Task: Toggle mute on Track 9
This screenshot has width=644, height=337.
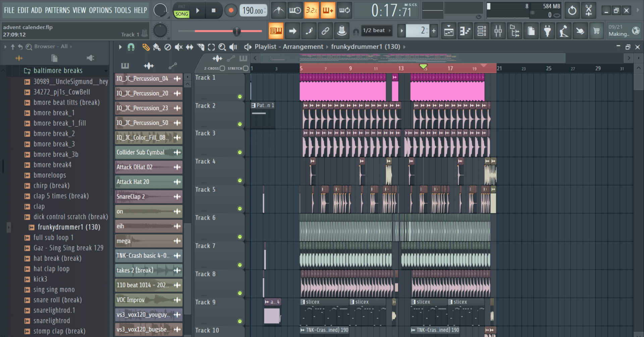Action: pos(240,321)
